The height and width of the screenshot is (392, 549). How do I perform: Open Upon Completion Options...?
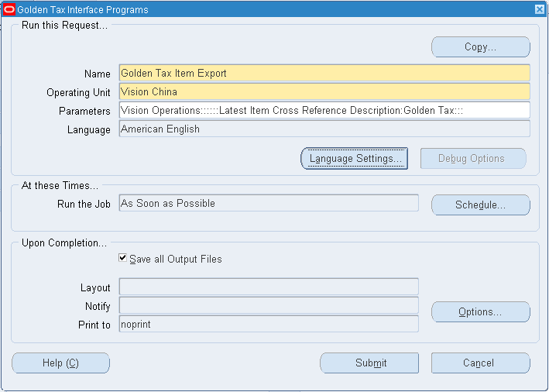click(x=480, y=311)
